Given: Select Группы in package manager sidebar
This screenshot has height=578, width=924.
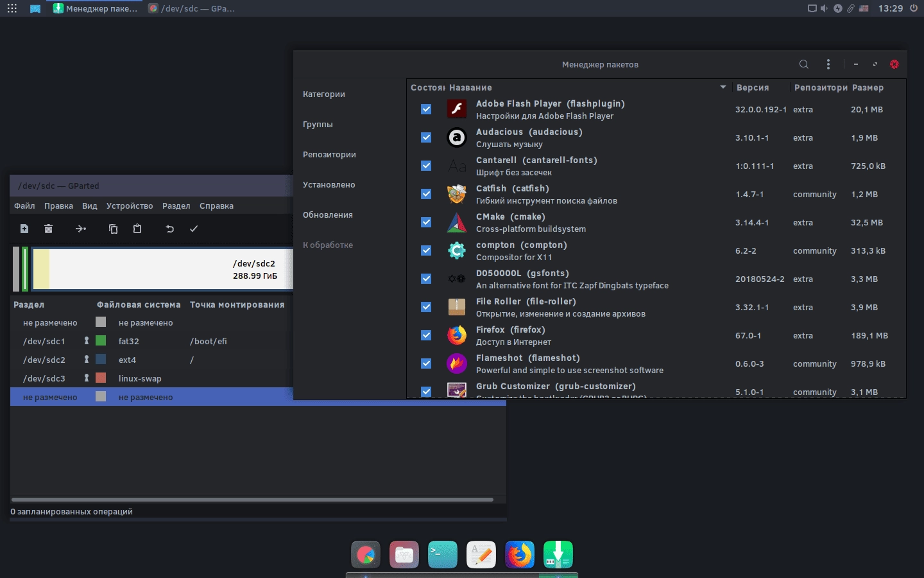Looking at the screenshot, I should 318,124.
